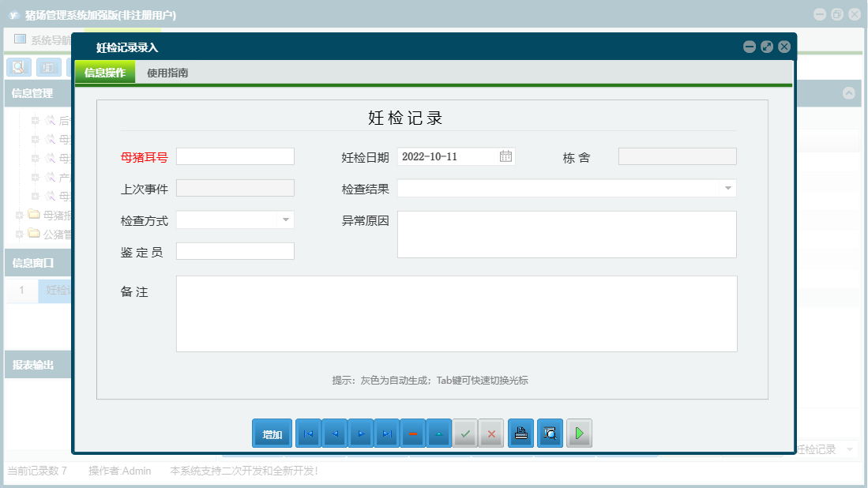Select the edit record triangle icon
Viewport: 868px width, 488px height.
[x=438, y=433]
